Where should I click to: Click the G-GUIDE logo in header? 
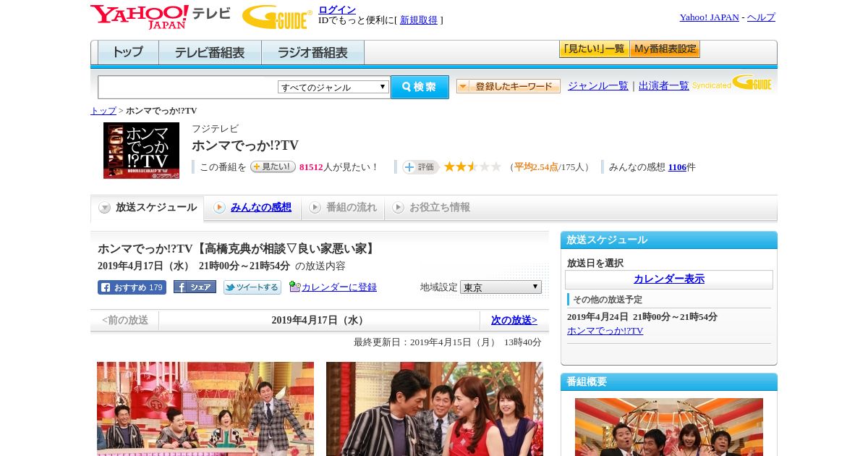[x=277, y=17]
